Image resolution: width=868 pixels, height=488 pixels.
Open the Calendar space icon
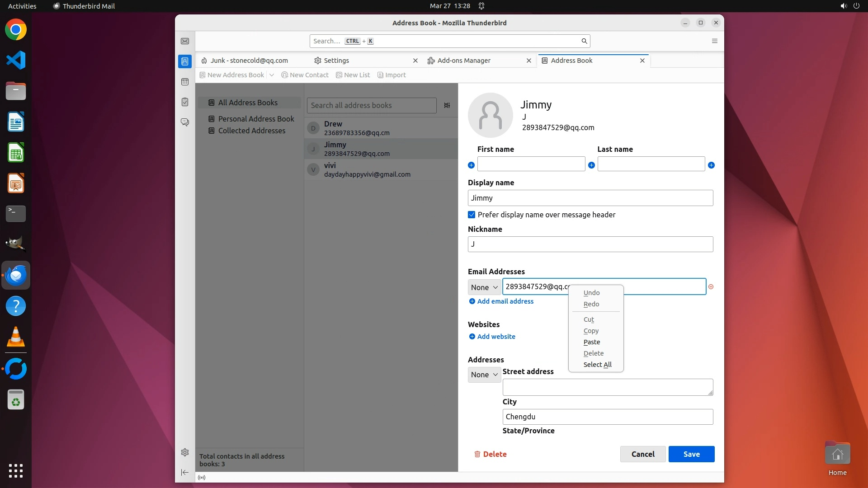click(x=185, y=82)
